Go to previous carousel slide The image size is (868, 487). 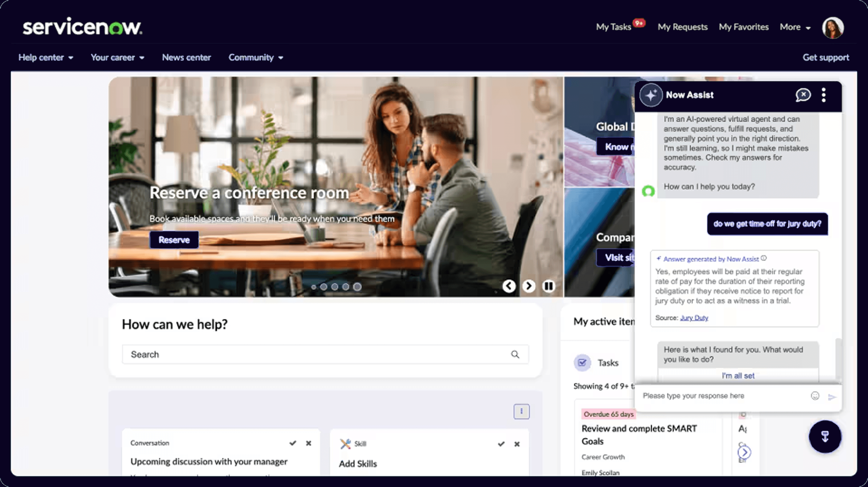point(509,286)
